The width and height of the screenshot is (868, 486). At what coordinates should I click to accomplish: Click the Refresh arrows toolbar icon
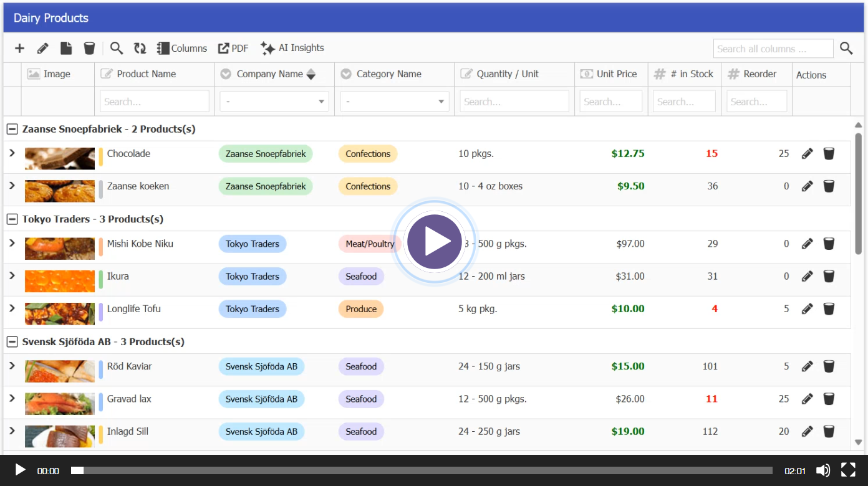click(x=140, y=48)
